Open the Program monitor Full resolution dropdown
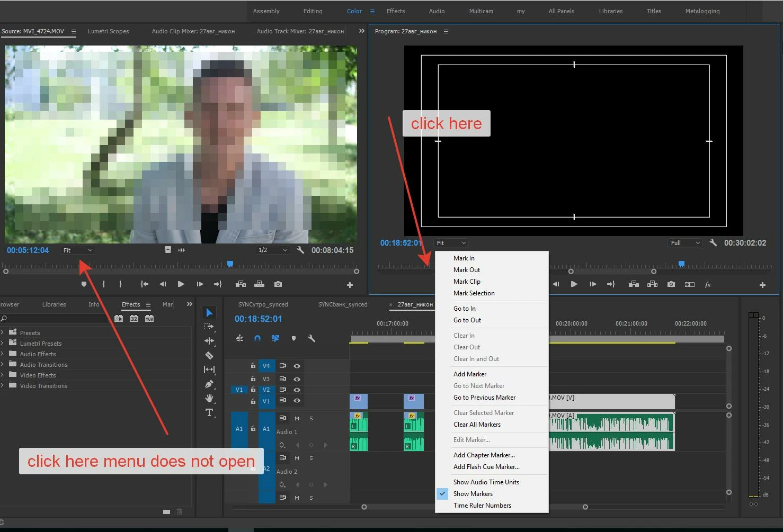This screenshot has height=532, width=783. (685, 243)
